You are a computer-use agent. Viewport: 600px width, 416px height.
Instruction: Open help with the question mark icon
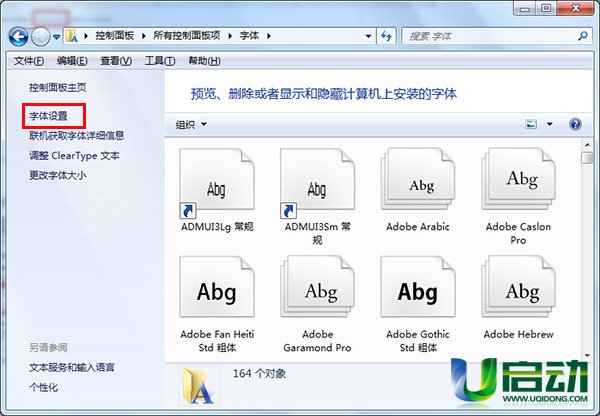575,124
